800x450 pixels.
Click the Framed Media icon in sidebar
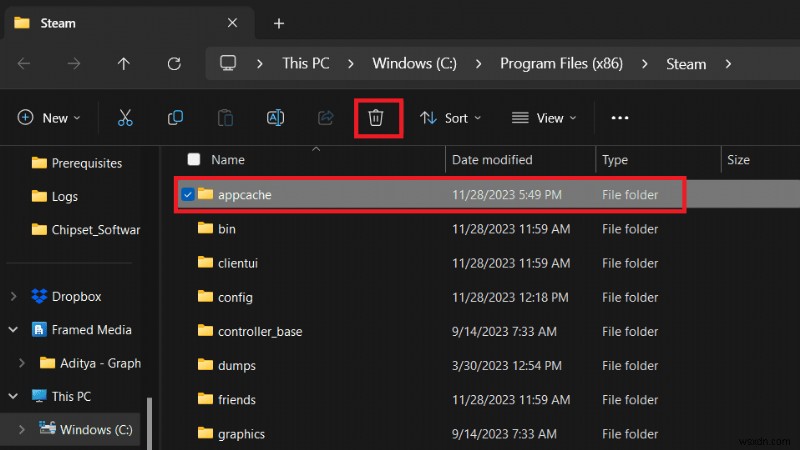tap(39, 330)
